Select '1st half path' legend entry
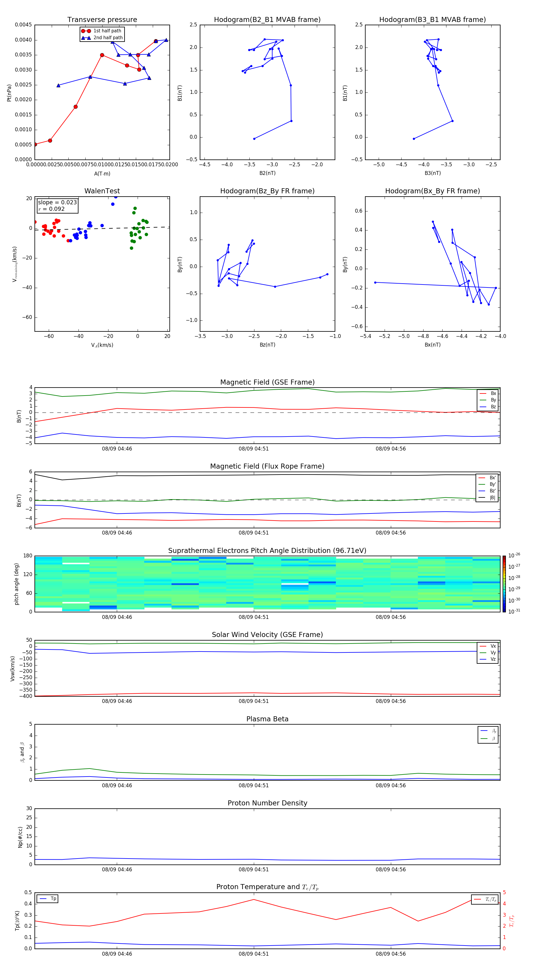Viewport: 535px width, 980px height. pyautogui.click(x=102, y=31)
